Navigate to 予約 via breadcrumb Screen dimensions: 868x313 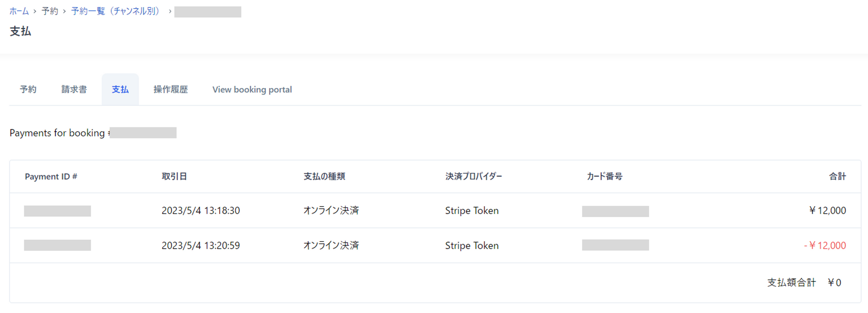(50, 11)
